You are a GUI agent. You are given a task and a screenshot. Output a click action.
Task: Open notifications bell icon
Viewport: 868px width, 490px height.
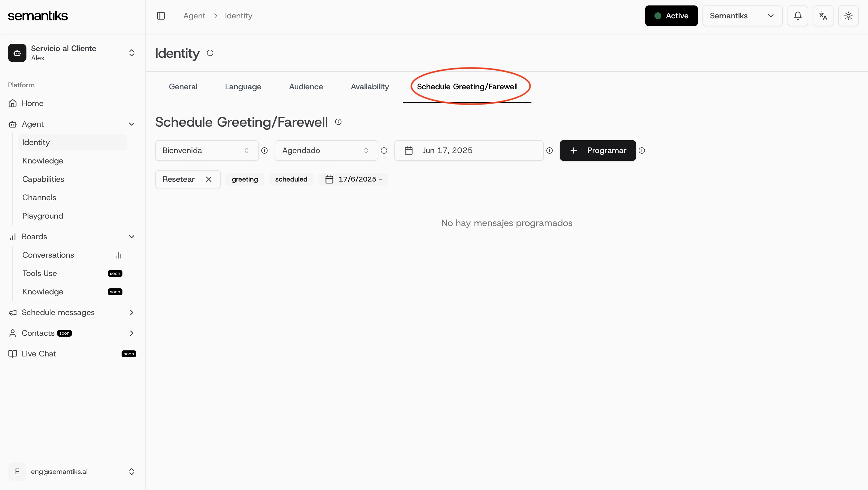click(798, 16)
